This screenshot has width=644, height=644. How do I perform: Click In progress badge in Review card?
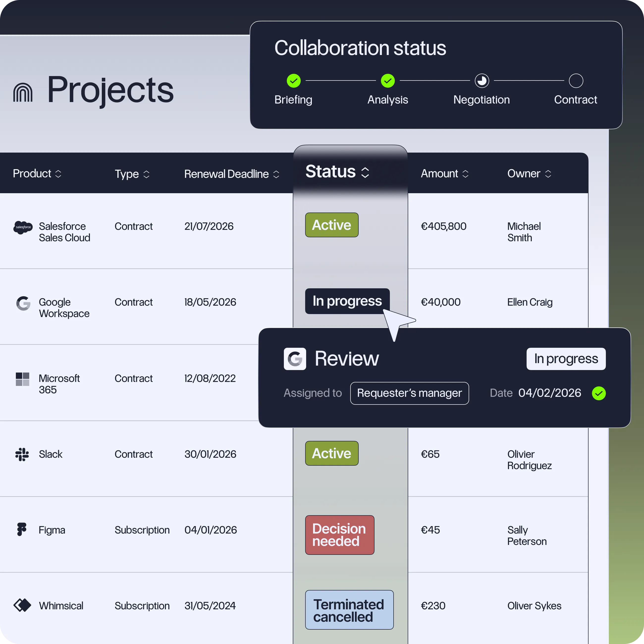566,359
